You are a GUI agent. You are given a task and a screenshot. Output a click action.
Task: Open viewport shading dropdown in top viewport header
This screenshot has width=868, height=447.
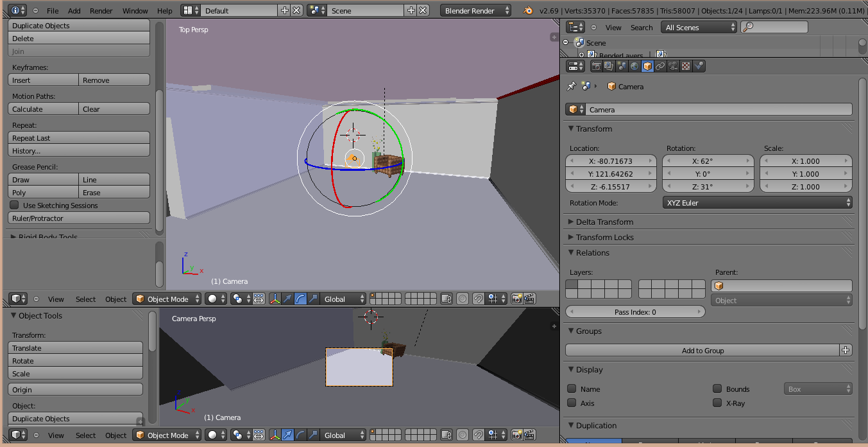point(216,299)
